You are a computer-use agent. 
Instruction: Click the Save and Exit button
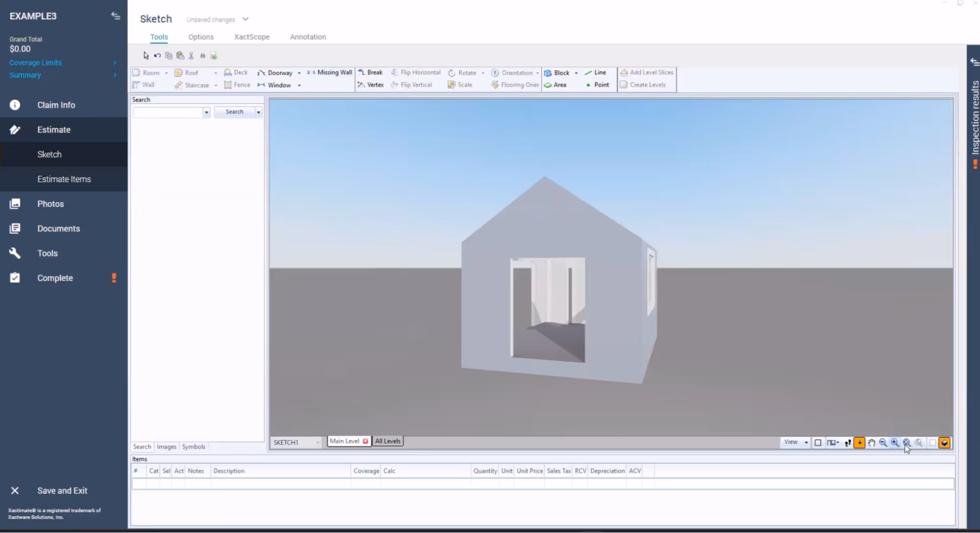62,490
